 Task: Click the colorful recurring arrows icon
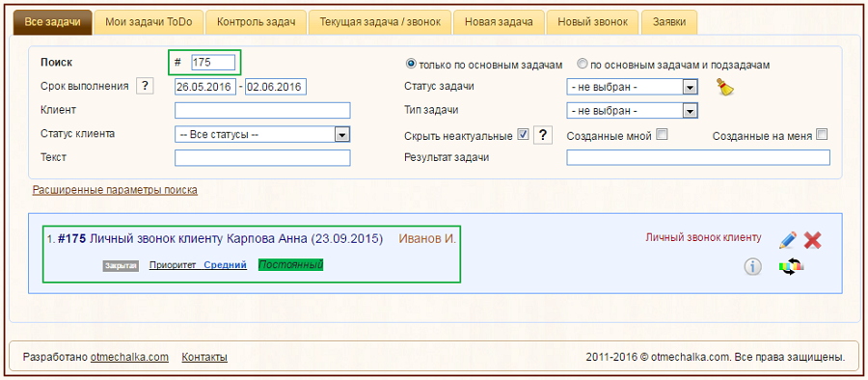click(x=791, y=266)
